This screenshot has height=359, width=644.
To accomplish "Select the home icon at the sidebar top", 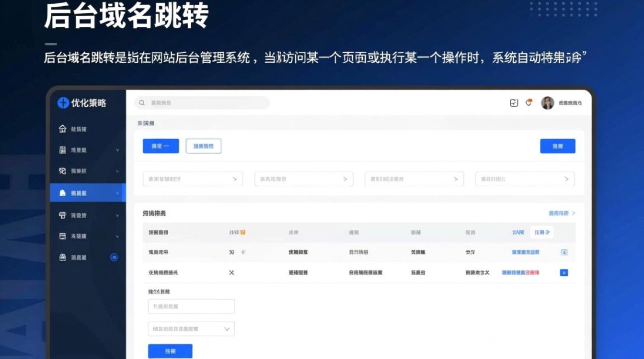I will pos(62,129).
